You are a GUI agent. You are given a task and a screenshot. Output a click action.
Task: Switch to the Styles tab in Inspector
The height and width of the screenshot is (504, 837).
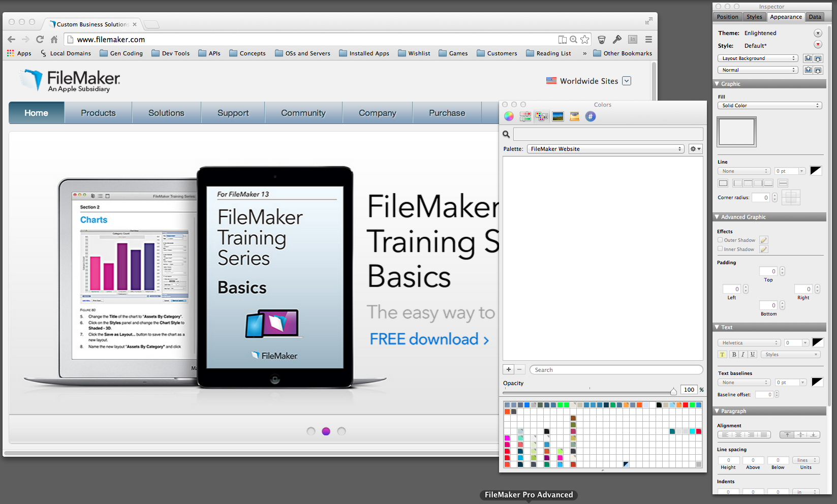point(754,17)
